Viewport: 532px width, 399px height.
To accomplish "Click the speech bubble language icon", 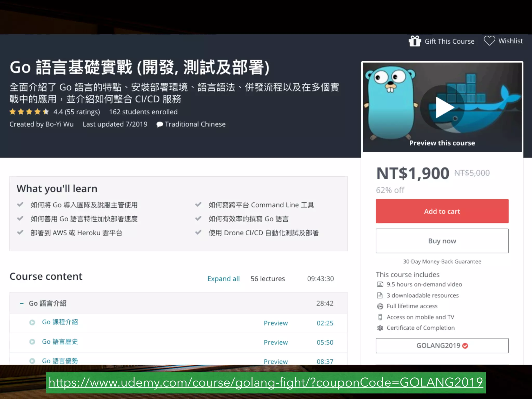I will pyautogui.click(x=160, y=124).
